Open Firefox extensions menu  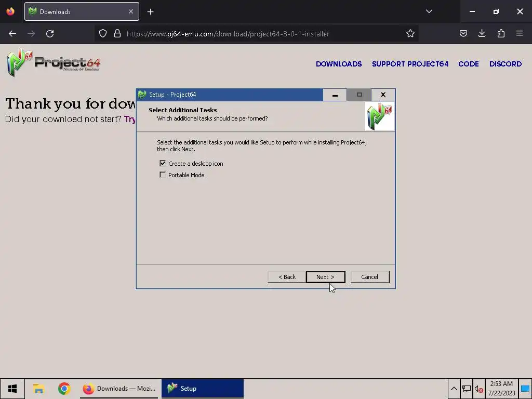[x=501, y=34]
